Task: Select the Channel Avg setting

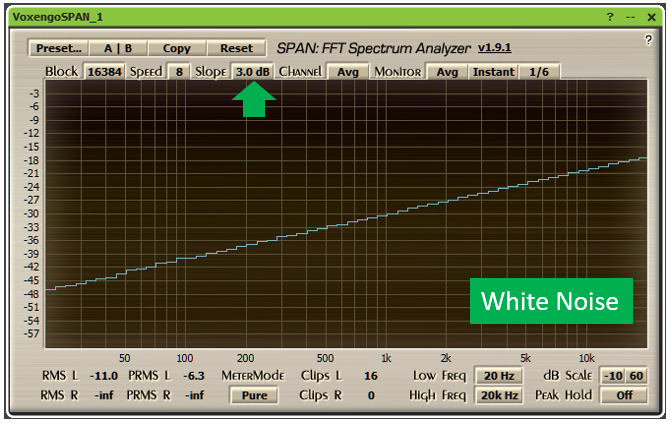Action: (347, 71)
